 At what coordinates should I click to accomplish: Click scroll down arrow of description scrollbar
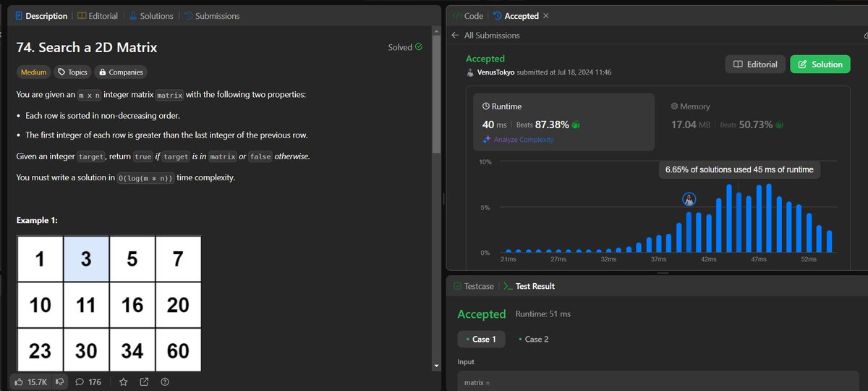click(x=436, y=366)
